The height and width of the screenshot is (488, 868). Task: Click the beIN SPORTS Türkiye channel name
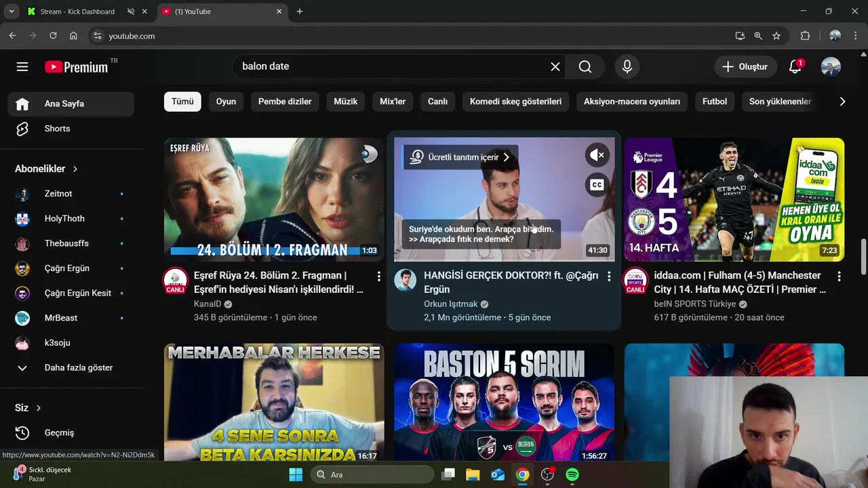(x=695, y=304)
